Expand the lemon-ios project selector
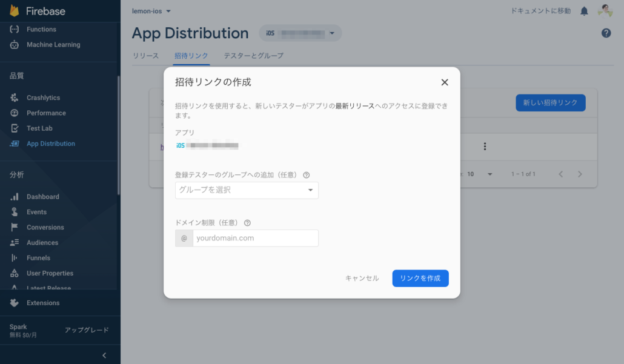The height and width of the screenshot is (364, 624). (151, 11)
